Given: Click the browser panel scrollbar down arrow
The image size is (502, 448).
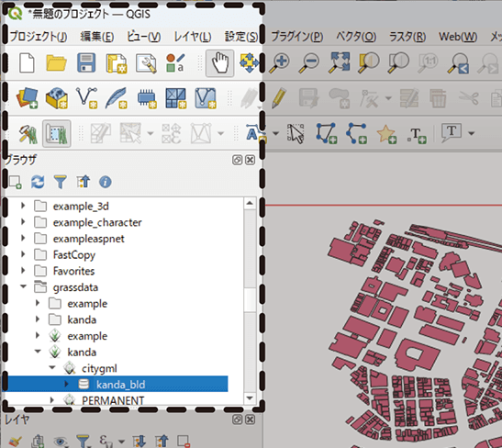Looking at the screenshot, I should (x=250, y=398).
